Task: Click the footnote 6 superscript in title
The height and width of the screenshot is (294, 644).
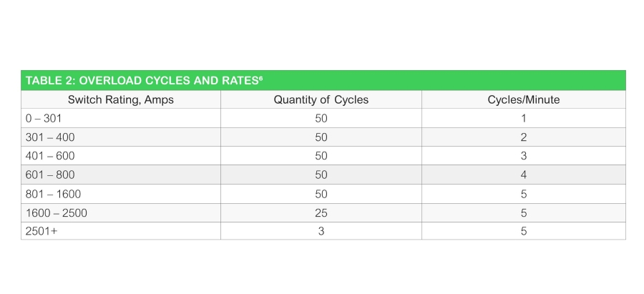Action: (260, 77)
